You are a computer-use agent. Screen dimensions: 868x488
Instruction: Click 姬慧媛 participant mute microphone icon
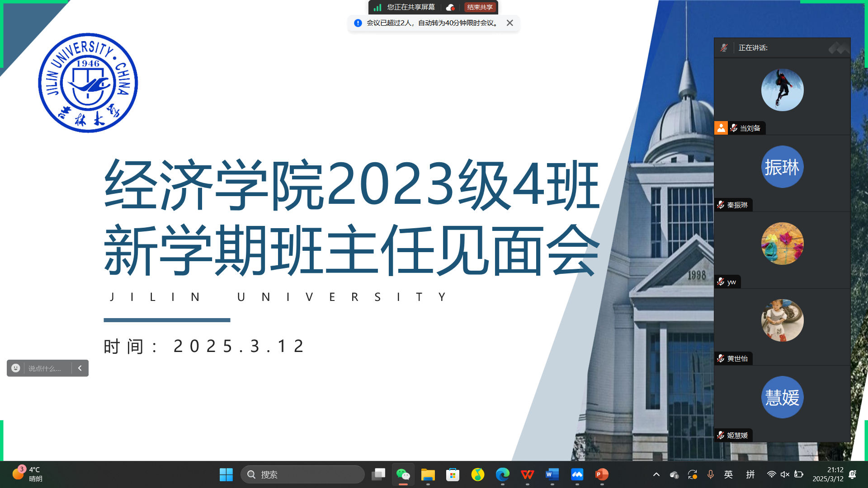point(721,435)
